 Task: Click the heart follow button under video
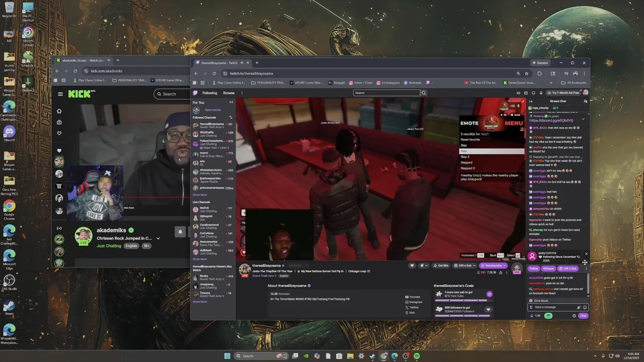tap(412, 265)
